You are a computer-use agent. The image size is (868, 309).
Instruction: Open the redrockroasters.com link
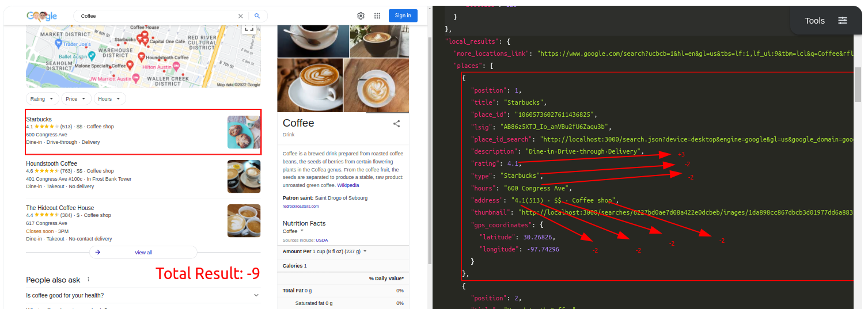301,206
